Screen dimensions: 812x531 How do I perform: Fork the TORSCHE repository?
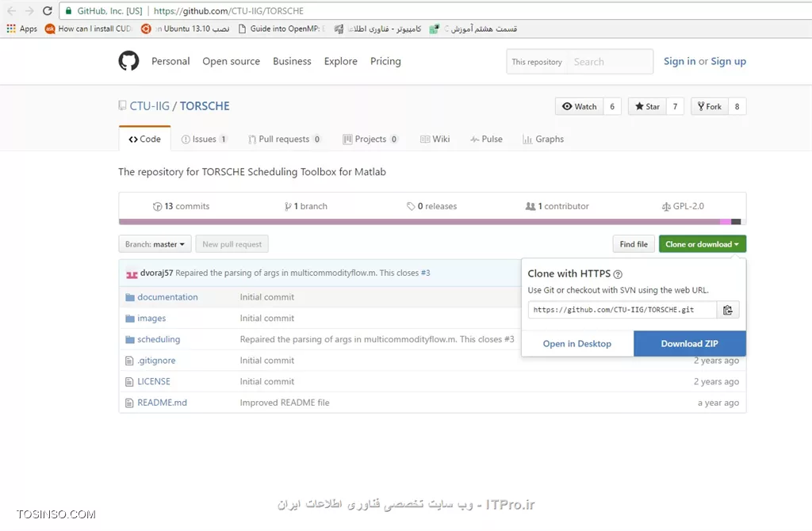[x=710, y=107]
